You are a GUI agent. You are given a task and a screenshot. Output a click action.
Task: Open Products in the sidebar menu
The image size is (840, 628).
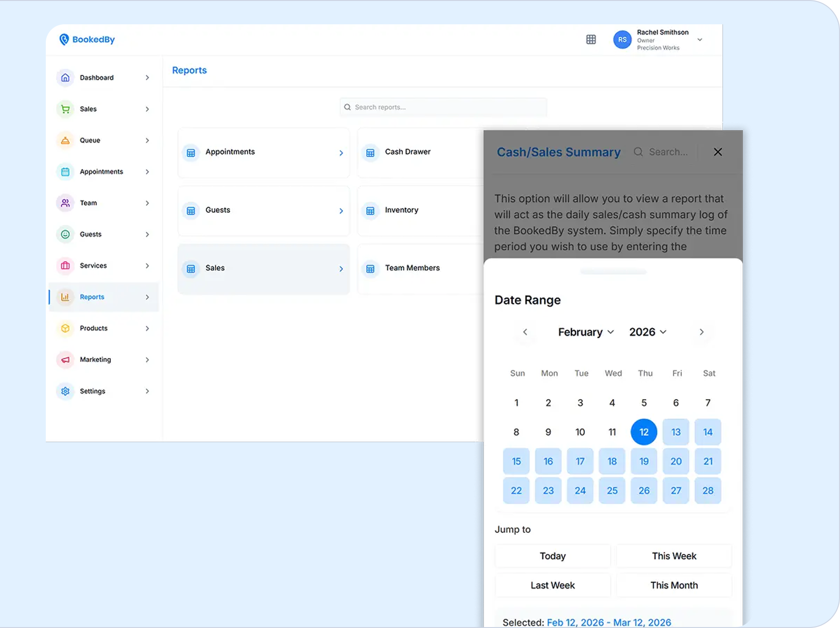(x=104, y=328)
